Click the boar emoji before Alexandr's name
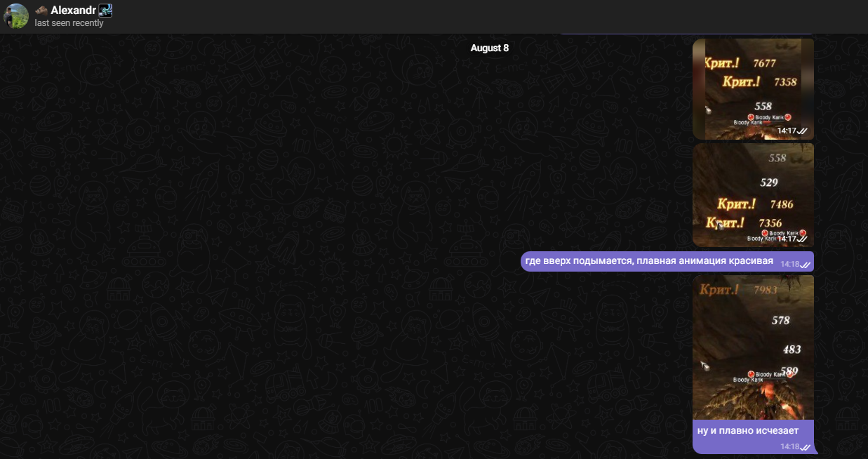The height and width of the screenshot is (459, 868). click(41, 11)
